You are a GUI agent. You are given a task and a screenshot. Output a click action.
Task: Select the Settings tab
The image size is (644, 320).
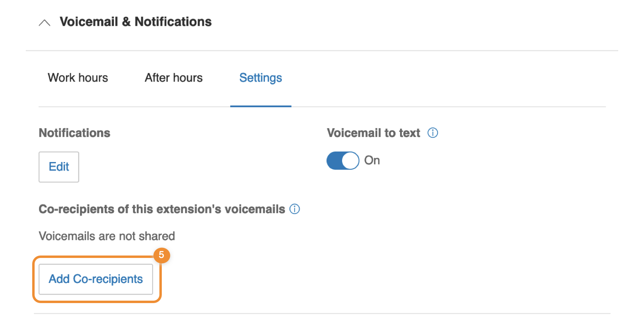260,78
